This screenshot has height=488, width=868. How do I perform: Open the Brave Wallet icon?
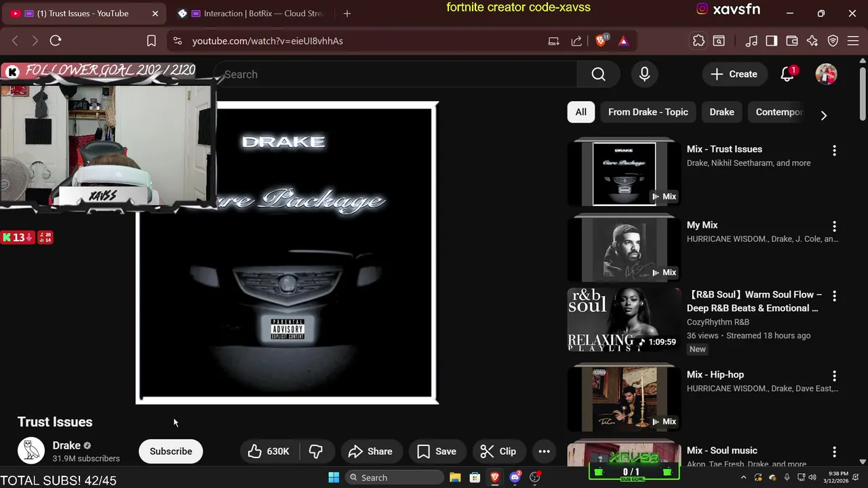coord(792,41)
